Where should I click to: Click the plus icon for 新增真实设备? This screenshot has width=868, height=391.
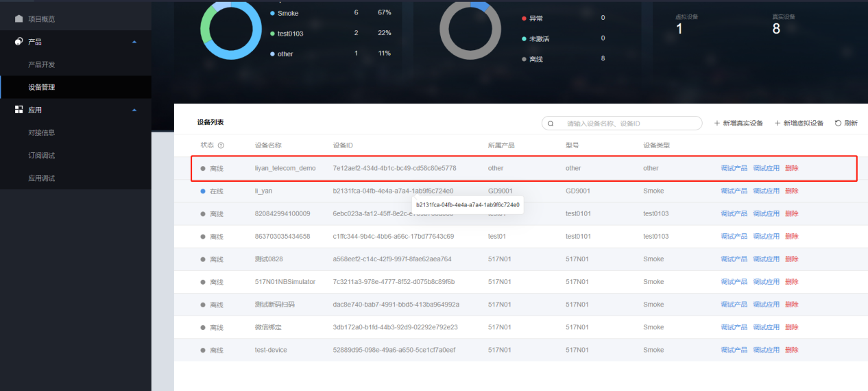click(717, 123)
